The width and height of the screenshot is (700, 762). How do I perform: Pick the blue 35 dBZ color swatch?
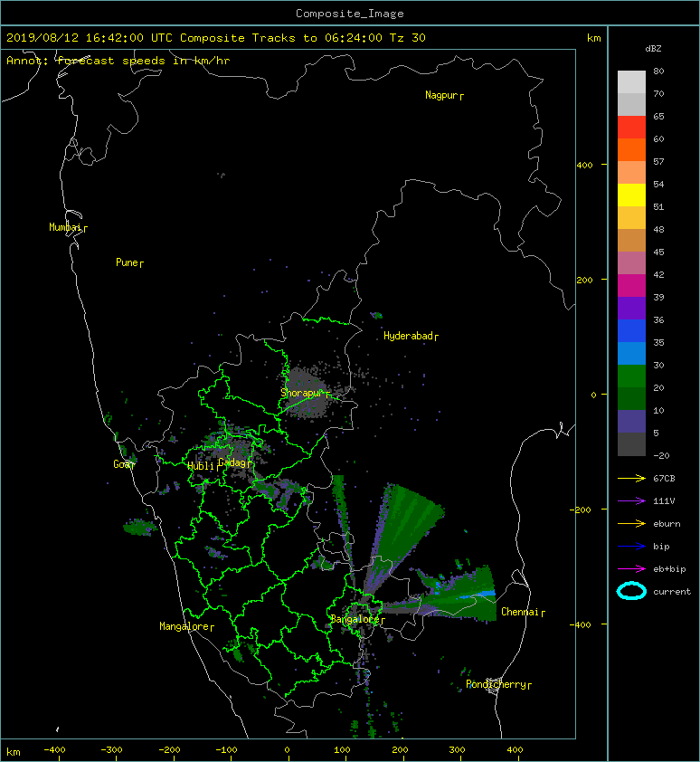pyautogui.click(x=631, y=330)
